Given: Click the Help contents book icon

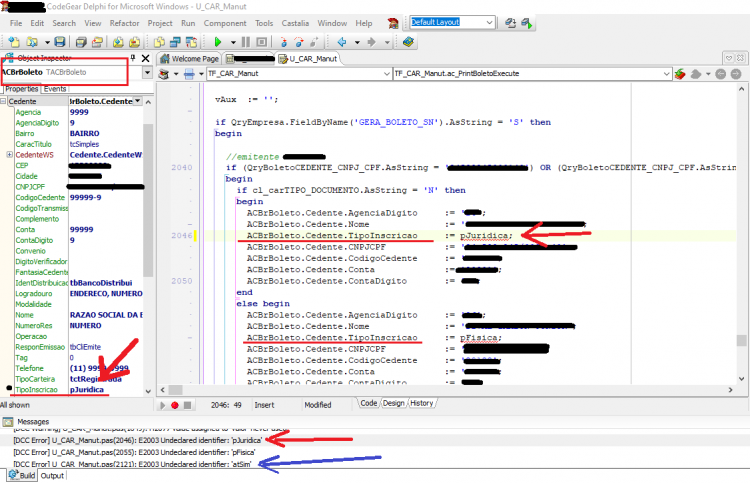Looking at the screenshot, I should [408, 42].
